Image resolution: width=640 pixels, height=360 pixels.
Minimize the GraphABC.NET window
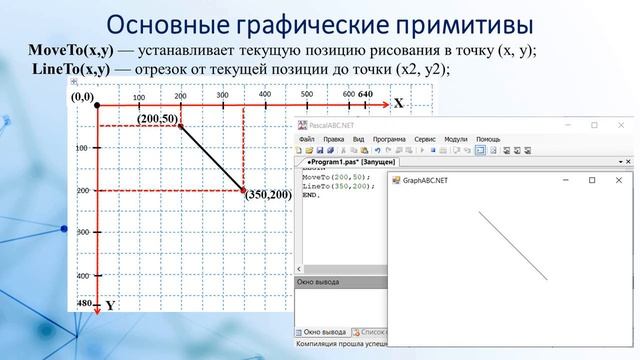click(x=566, y=180)
